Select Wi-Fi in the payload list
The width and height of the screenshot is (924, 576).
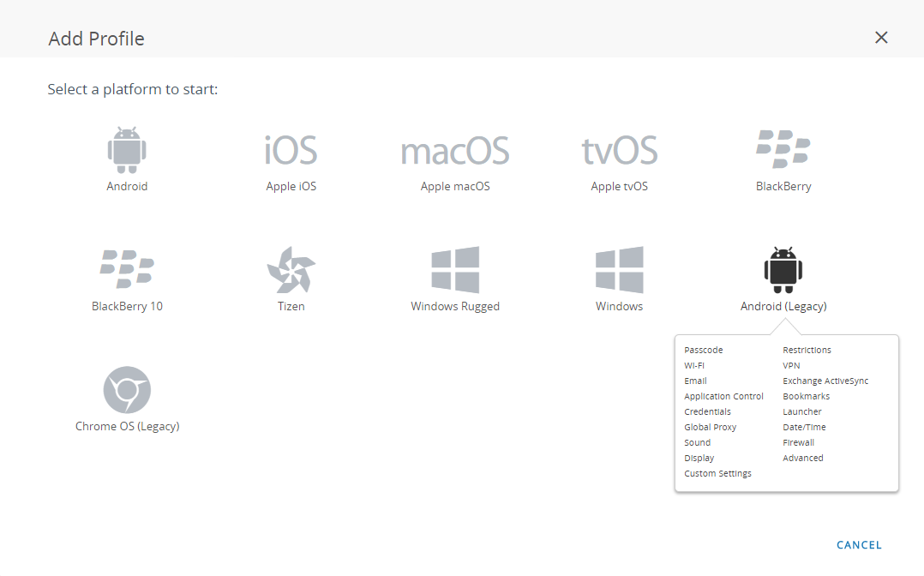694,365
